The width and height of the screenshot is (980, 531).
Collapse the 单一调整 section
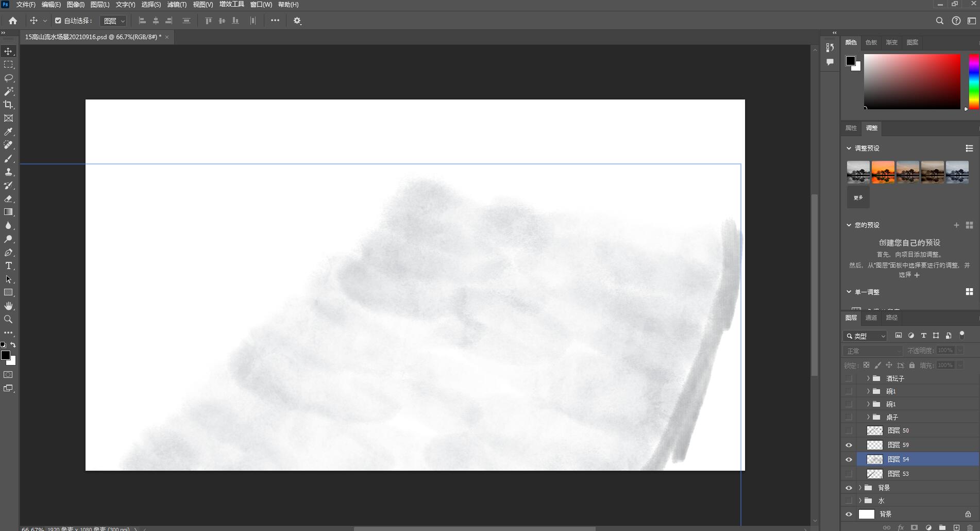click(849, 292)
